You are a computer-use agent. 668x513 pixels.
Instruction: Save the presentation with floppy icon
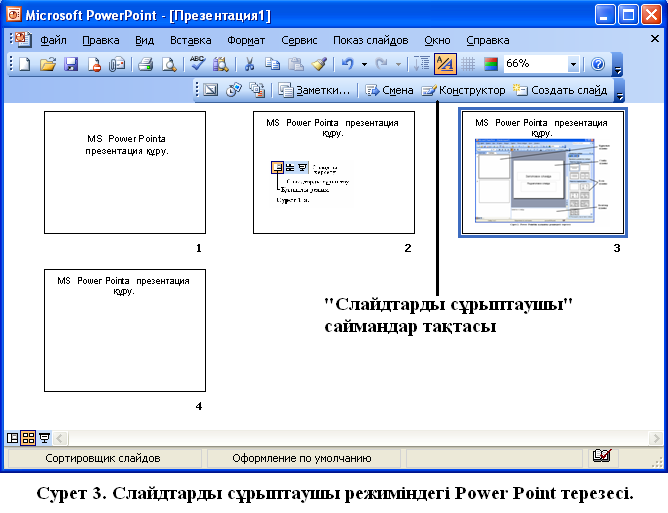pos(71,64)
